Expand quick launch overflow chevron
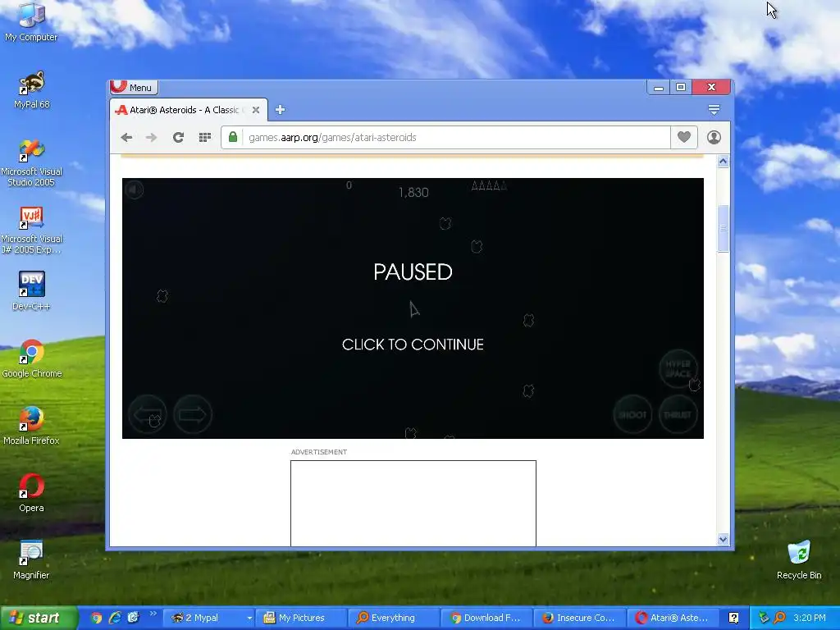This screenshot has height=630, width=840. [153, 614]
